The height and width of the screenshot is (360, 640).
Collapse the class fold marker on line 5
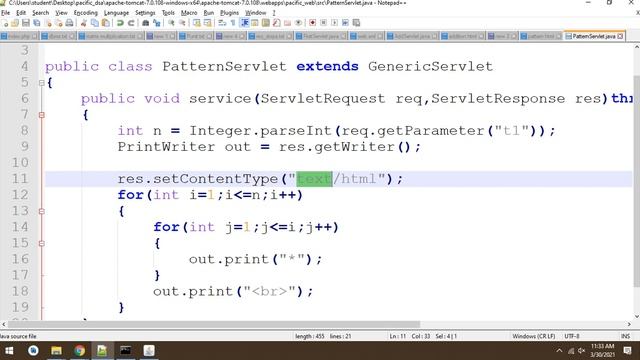(x=42, y=83)
